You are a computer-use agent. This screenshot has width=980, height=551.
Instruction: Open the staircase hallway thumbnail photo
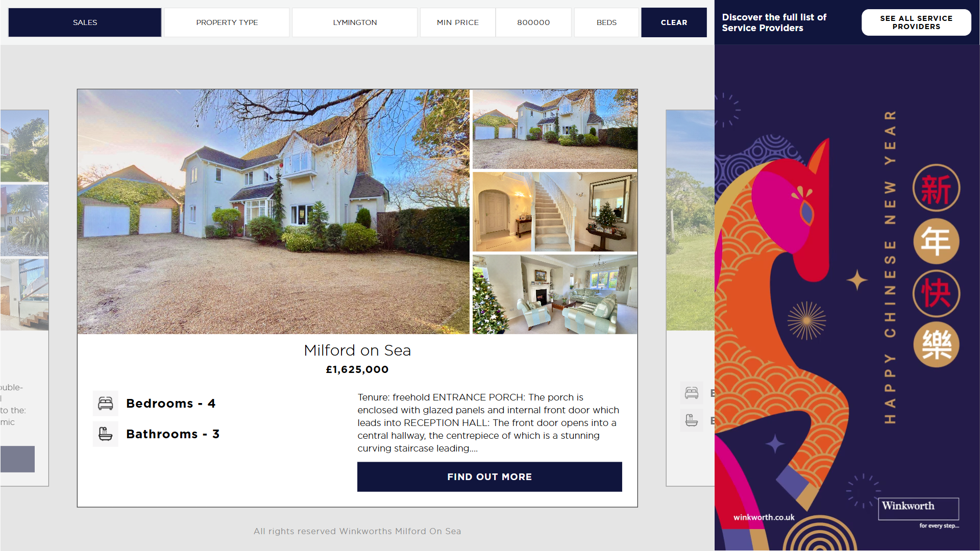(x=555, y=212)
